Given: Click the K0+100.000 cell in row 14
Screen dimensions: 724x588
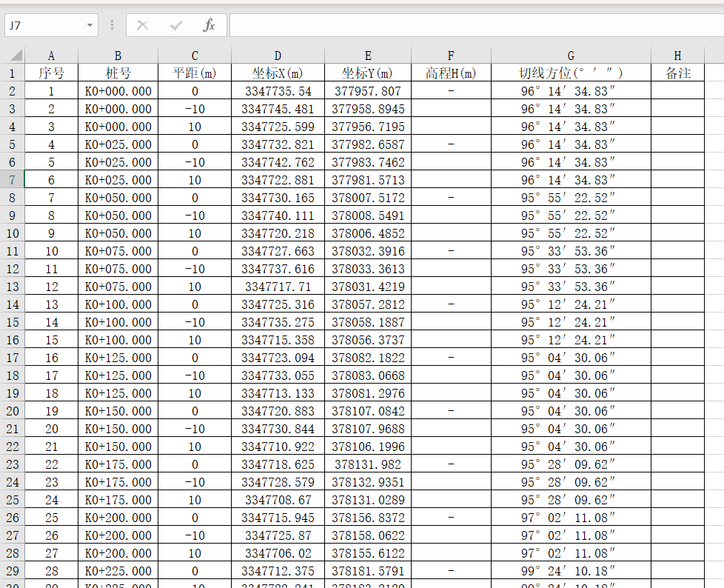Looking at the screenshot, I should click(118, 304).
